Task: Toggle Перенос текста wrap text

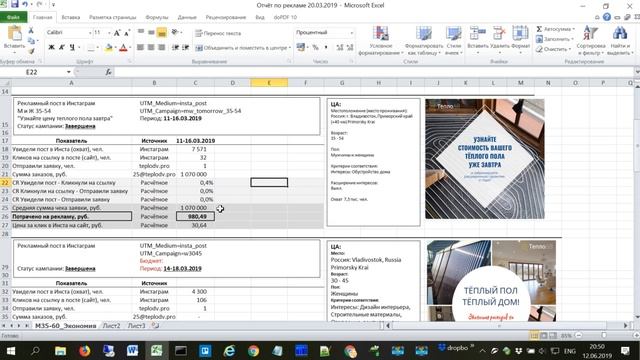Action: (x=218, y=33)
